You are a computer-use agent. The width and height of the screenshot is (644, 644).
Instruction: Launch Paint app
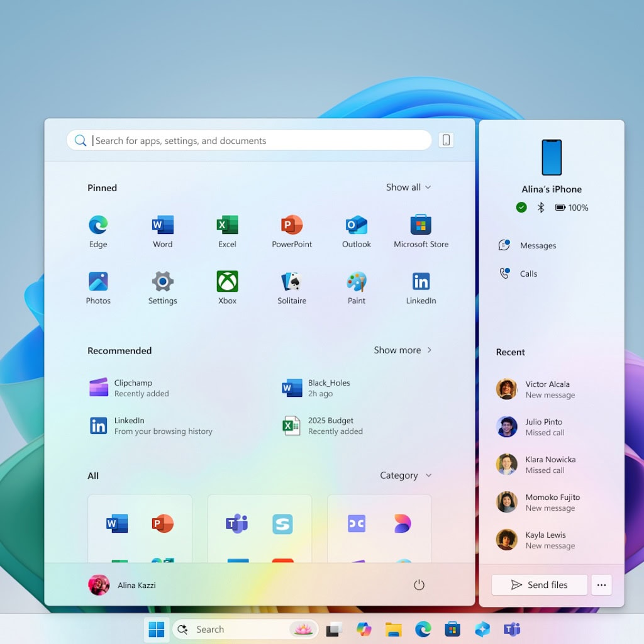point(356,288)
